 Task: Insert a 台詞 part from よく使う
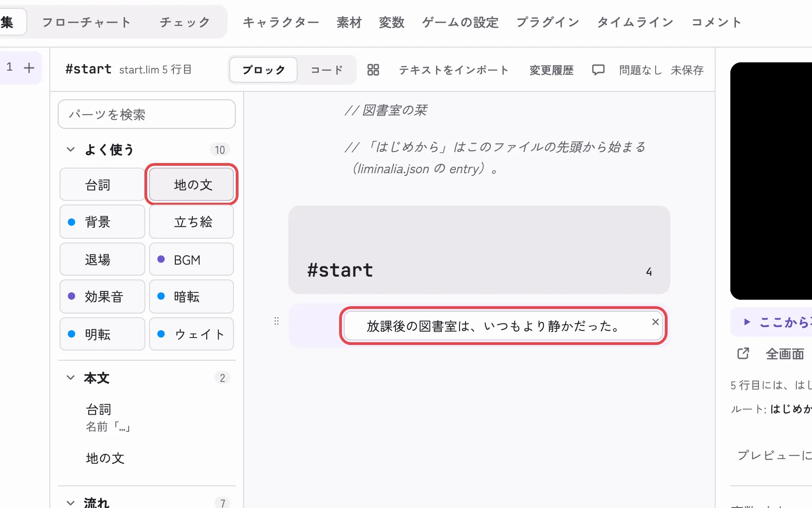(102, 185)
